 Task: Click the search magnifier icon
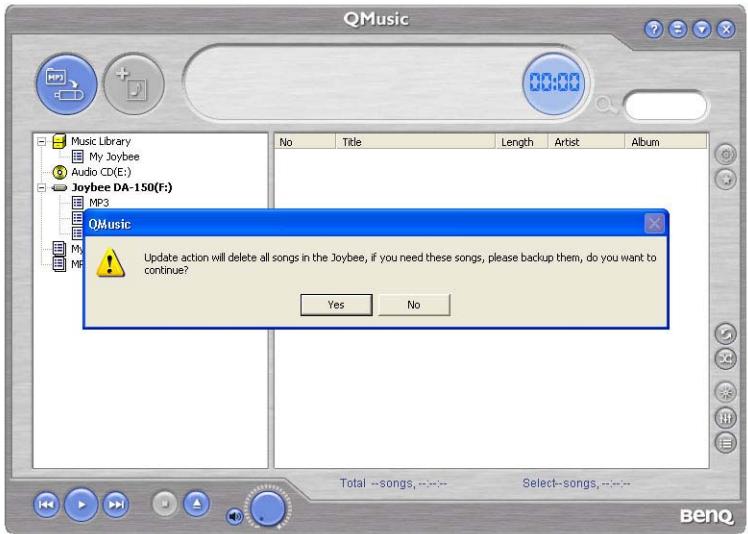coord(605,105)
